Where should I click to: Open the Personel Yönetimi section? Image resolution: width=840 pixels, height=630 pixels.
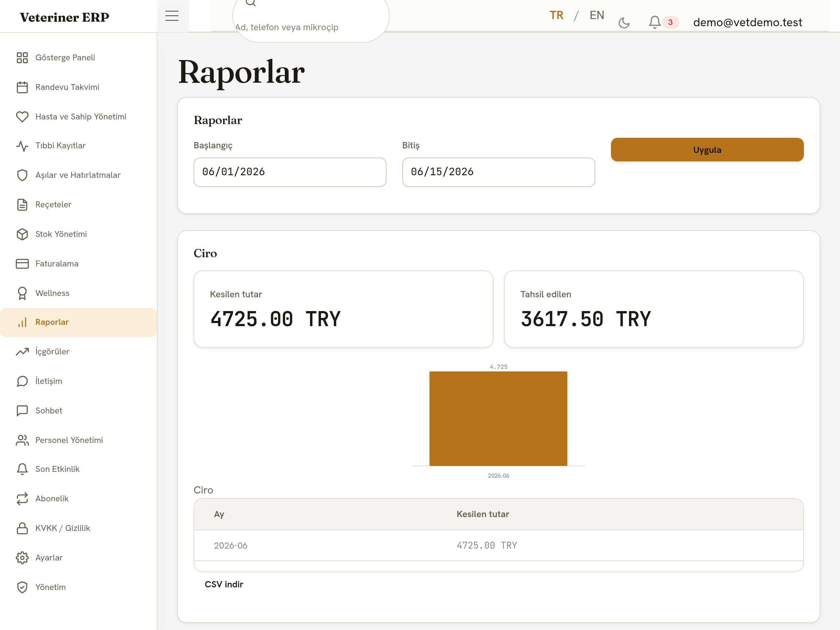[x=79, y=440]
